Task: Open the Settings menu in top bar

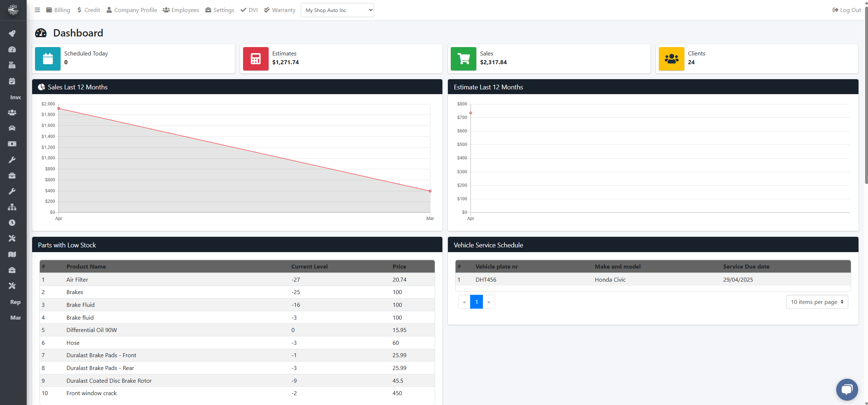Action: (x=219, y=10)
